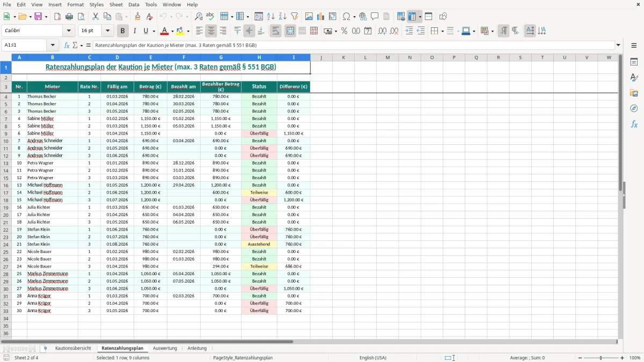Open Font Name dropdown arrow
Screen dimensions: 644x362
coord(68,31)
